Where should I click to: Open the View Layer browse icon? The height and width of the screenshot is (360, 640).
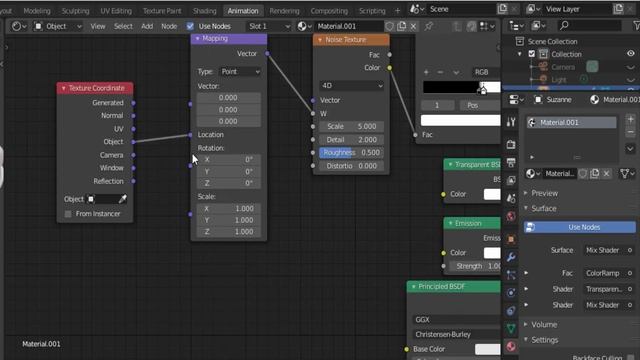(x=533, y=9)
